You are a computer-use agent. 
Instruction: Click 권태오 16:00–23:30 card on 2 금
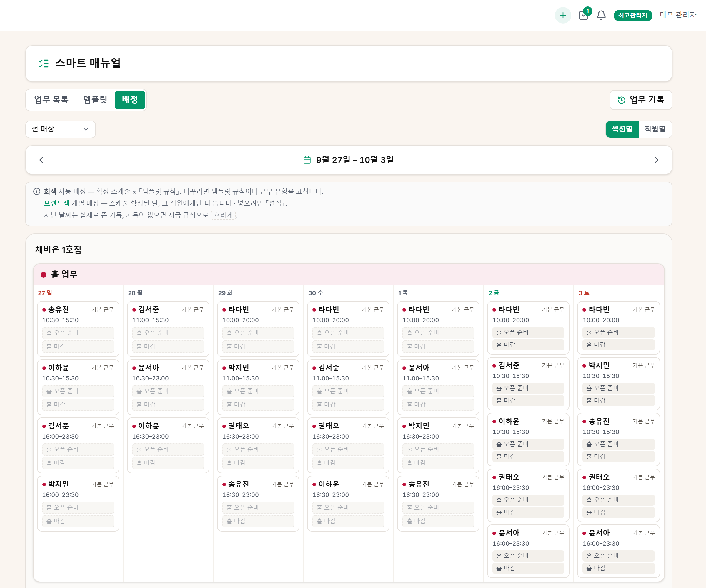[528, 495]
